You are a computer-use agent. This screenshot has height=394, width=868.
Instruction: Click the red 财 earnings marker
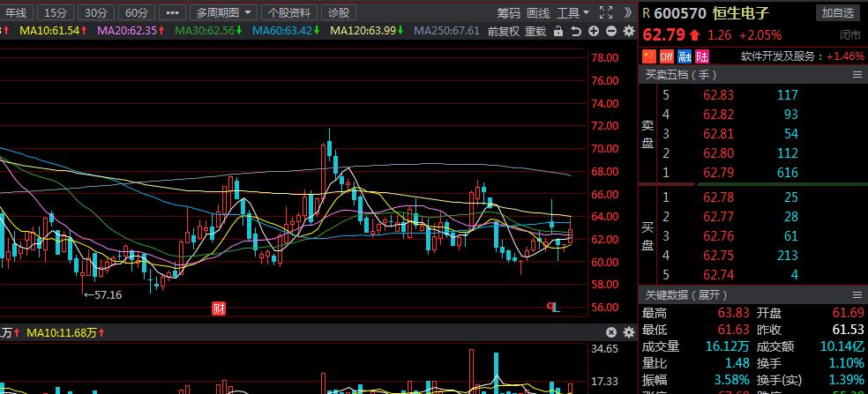tap(219, 308)
